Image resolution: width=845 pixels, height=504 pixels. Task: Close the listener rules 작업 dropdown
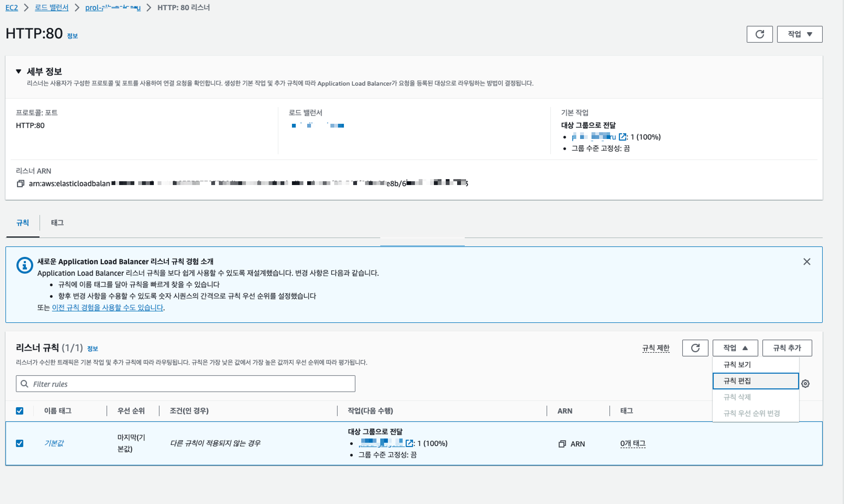coord(735,348)
